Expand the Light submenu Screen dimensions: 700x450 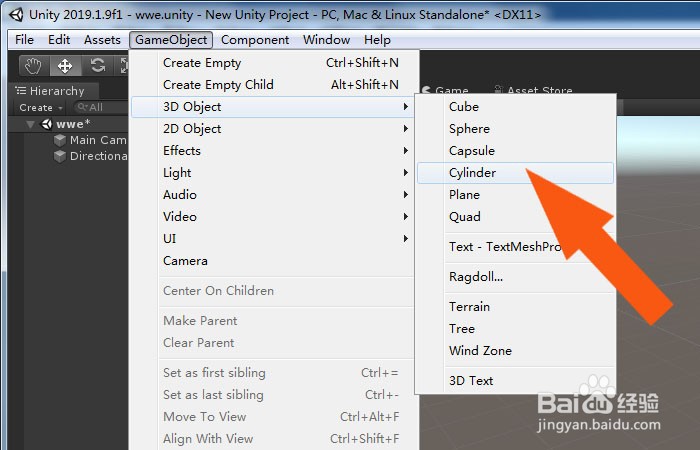point(275,173)
